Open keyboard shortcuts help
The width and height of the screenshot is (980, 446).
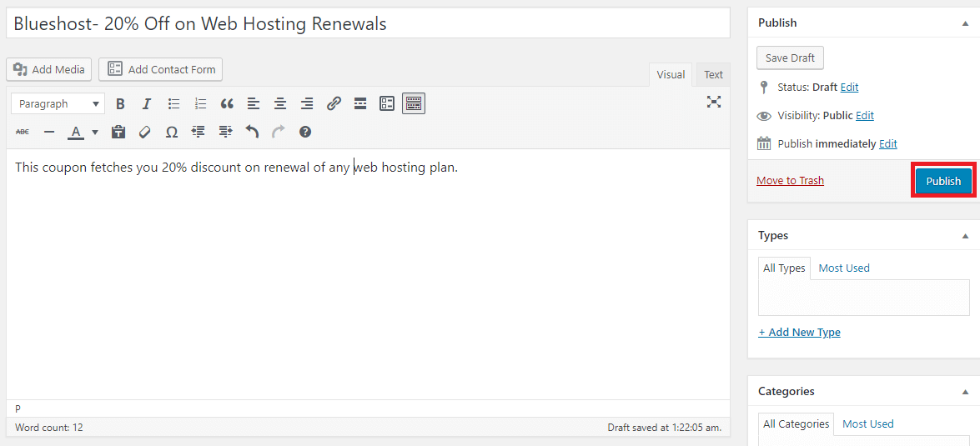pos(305,132)
